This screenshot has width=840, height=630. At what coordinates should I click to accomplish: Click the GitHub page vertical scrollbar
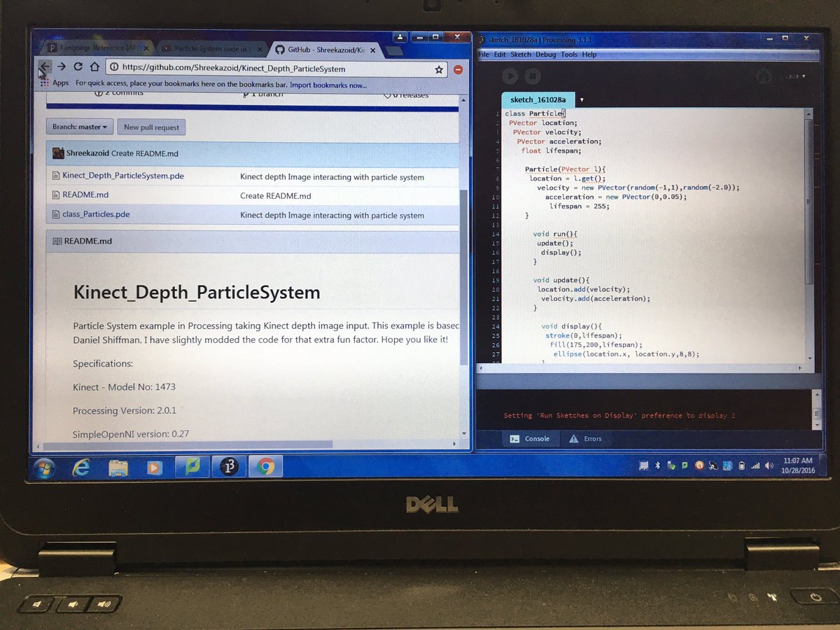coord(464,277)
